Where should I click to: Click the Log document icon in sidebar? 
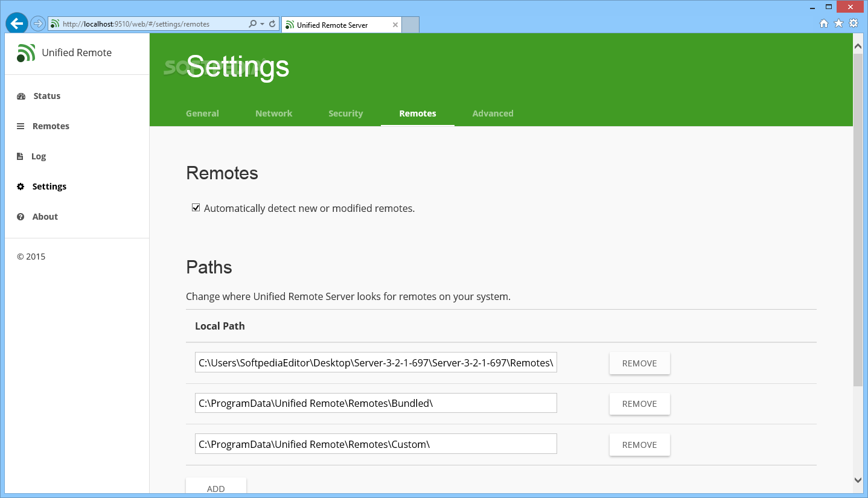[x=20, y=156]
